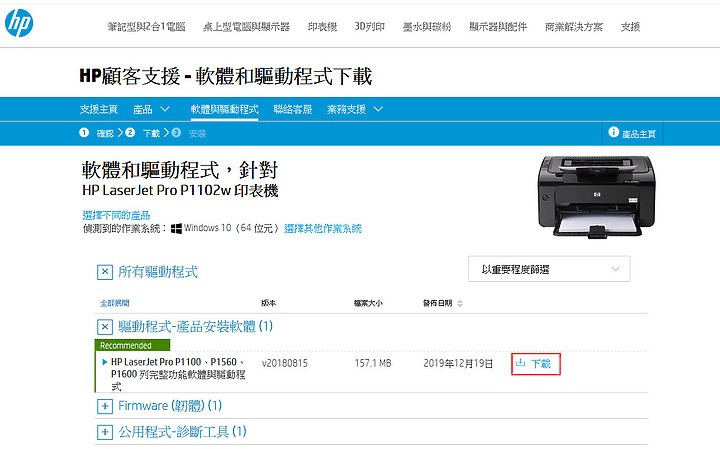Viewport: 720px width, 449px height.
Task: Click file size 157.1 MB
Action: 373,363
